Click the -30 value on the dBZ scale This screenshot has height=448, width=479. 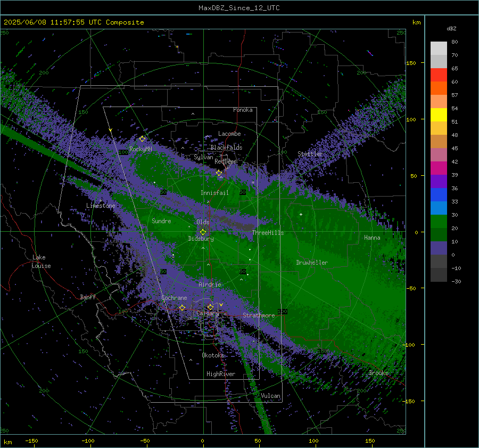point(456,282)
